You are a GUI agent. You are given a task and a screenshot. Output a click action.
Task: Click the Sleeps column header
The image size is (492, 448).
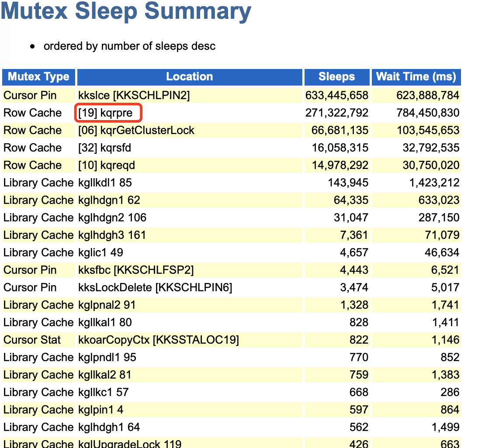tap(336, 77)
